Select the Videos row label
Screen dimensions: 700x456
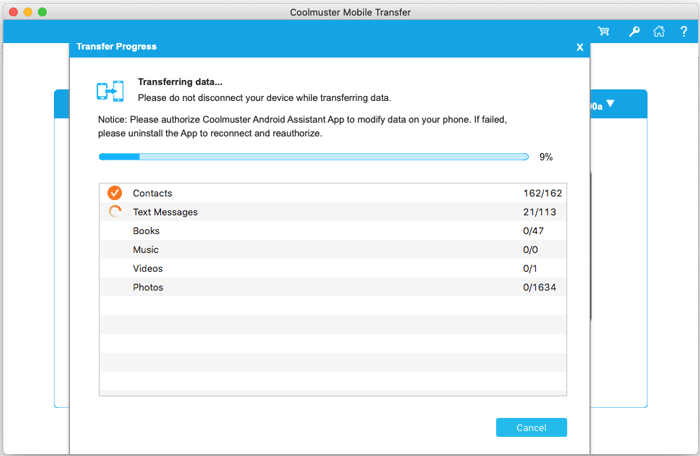[x=148, y=268]
